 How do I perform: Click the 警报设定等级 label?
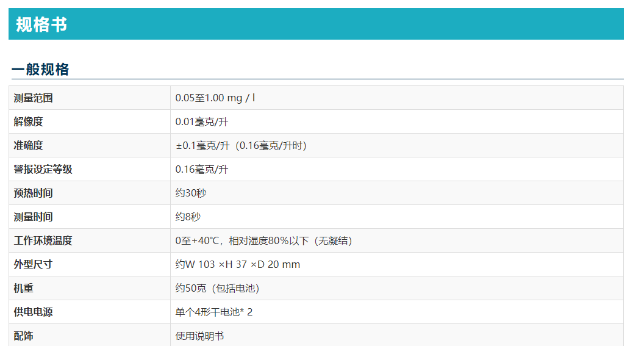[x=43, y=170]
